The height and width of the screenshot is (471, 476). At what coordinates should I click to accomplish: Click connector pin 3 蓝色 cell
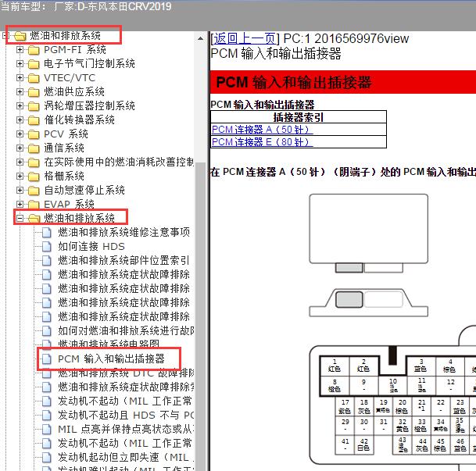coord(421,366)
